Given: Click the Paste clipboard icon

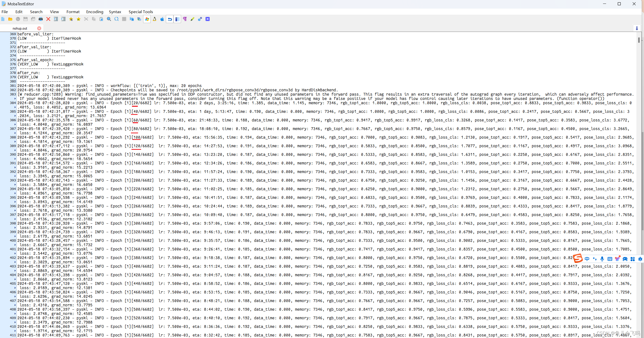Looking at the screenshot, I should 101,19.
